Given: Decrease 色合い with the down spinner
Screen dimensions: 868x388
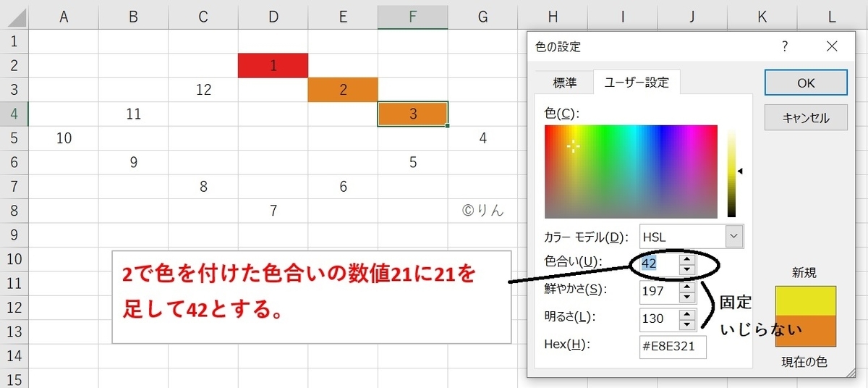Looking at the screenshot, I should coord(687,269).
